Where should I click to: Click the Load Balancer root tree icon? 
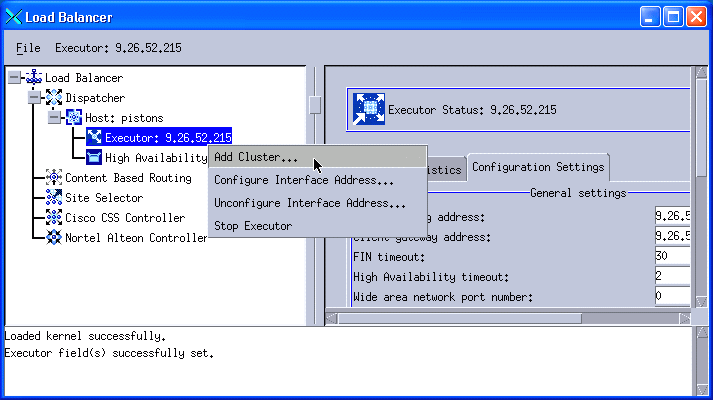[34, 78]
